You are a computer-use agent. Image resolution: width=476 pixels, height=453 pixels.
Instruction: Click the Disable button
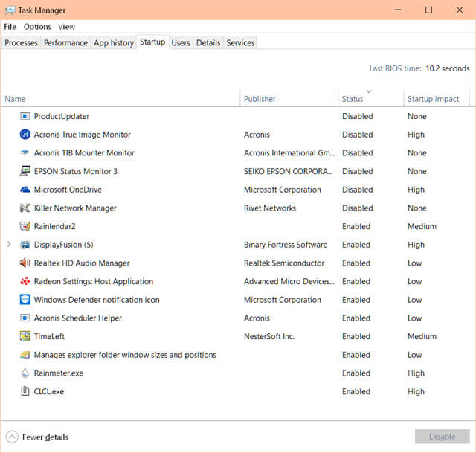442,437
